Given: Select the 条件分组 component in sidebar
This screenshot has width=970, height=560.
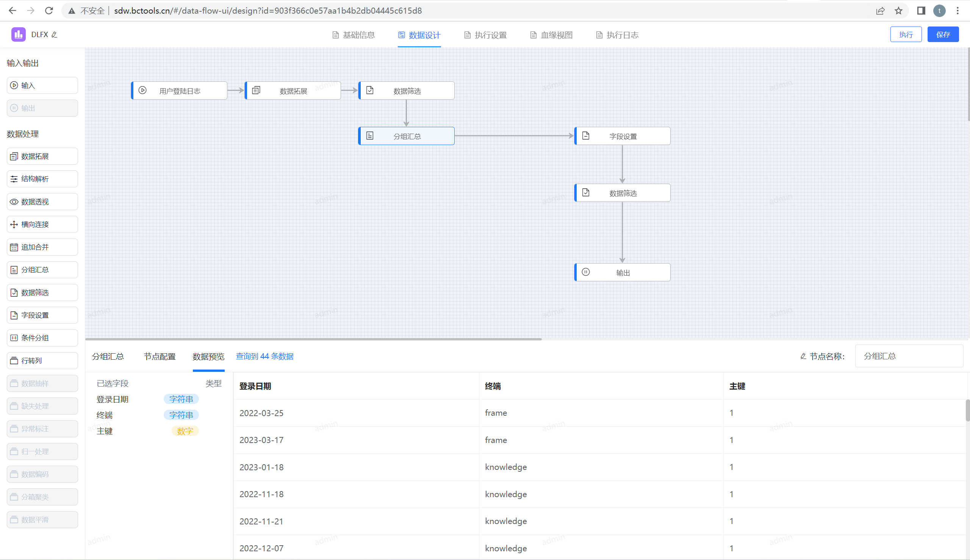Looking at the screenshot, I should (42, 338).
